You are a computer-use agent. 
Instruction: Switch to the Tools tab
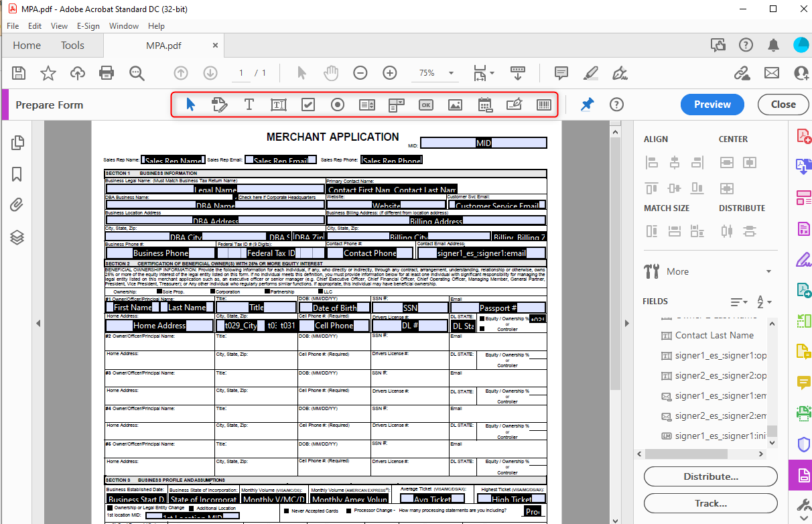click(72, 45)
